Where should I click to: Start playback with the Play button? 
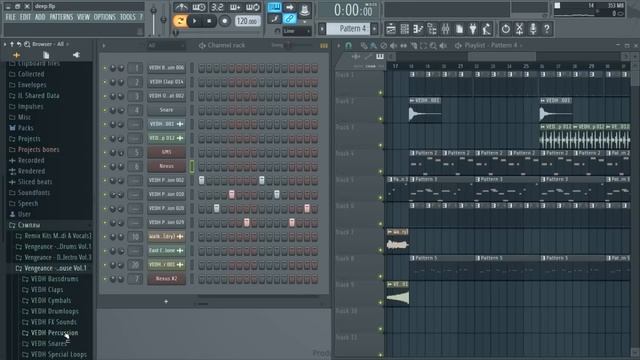click(x=195, y=21)
